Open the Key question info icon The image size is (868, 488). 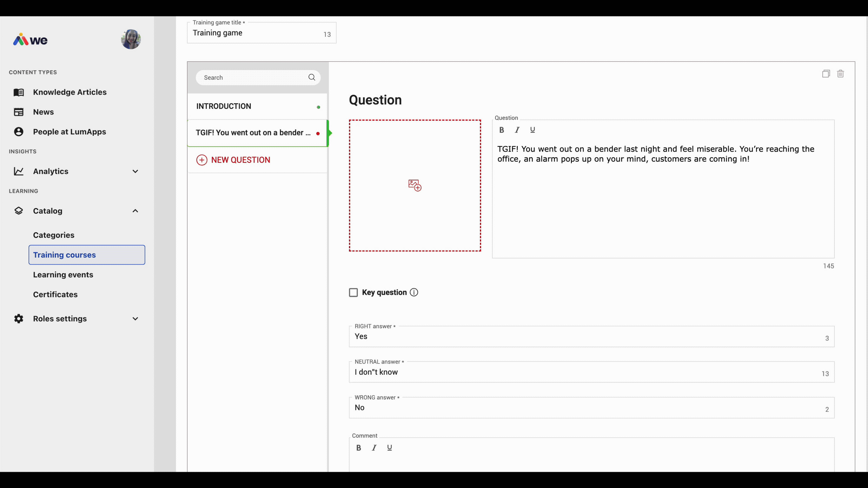coord(414,292)
